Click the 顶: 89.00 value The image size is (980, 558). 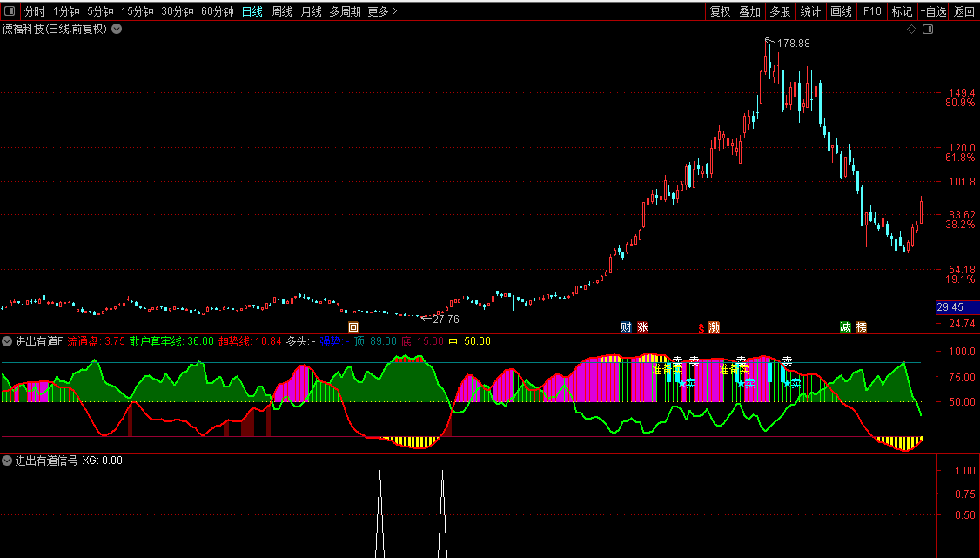(376, 341)
